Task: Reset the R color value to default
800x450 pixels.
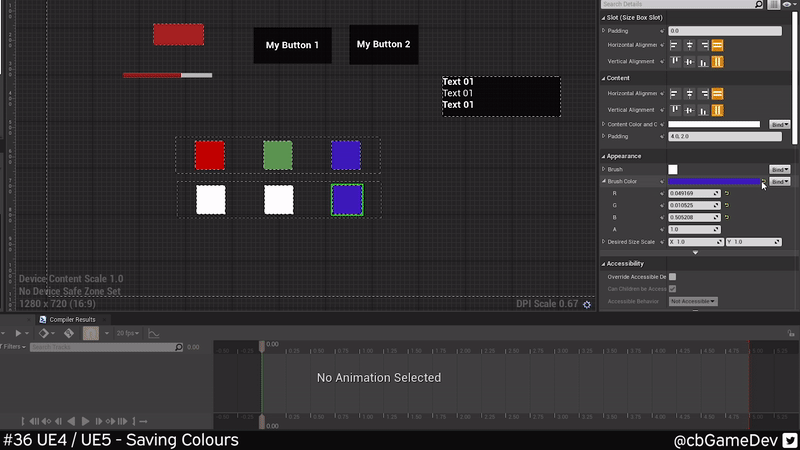Action: coord(727,192)
